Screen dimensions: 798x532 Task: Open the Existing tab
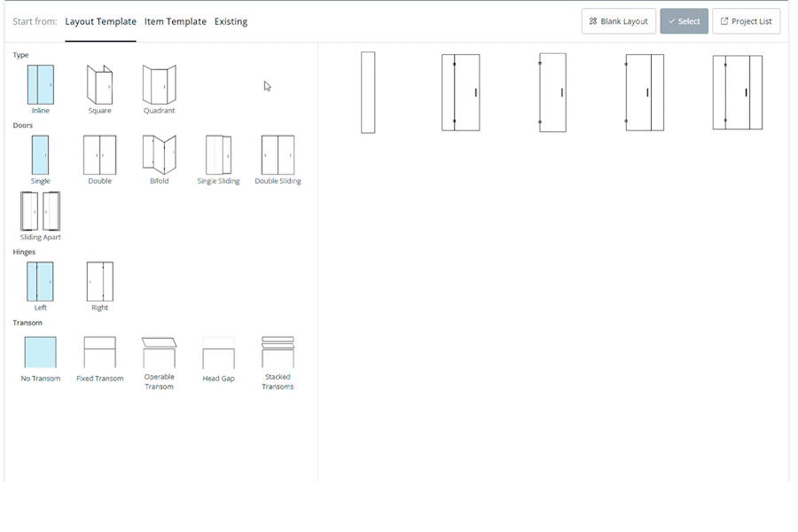coord(231,21)
